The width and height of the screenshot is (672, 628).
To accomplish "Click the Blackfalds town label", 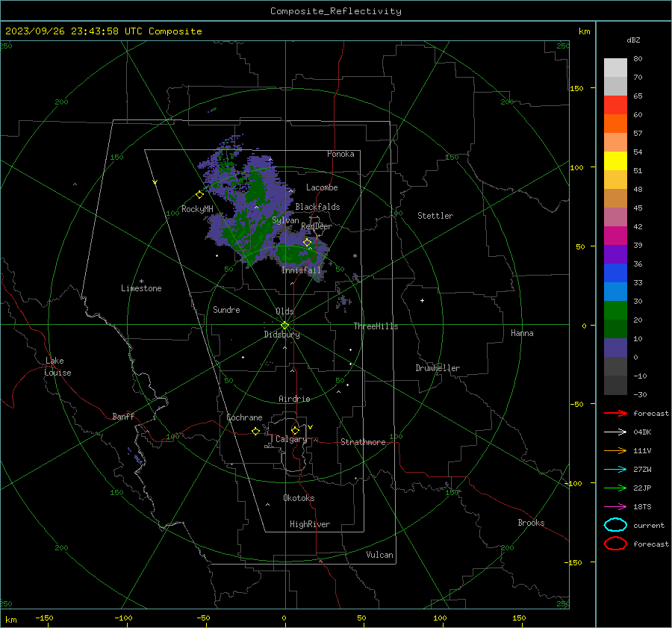I will pyautogui.click(x=317, y=207).
